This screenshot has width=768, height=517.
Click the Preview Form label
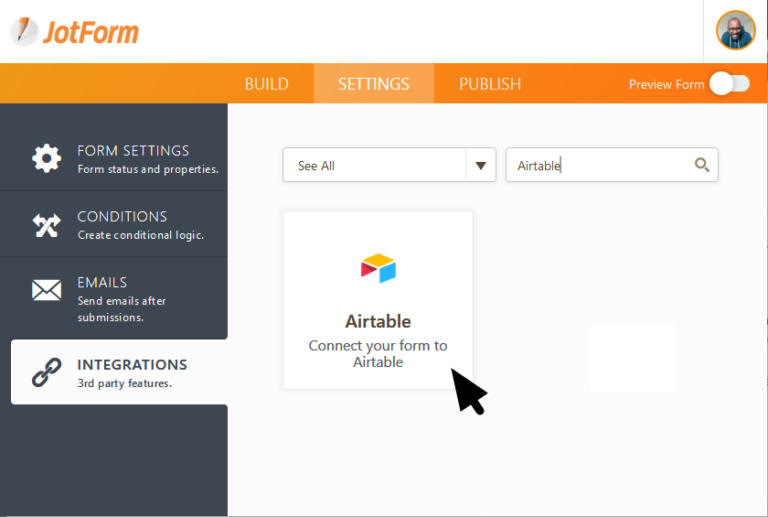tap(666, 84)
